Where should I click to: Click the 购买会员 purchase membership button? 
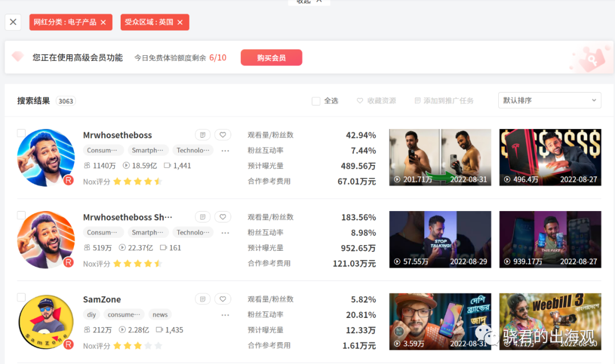(271, 57)
